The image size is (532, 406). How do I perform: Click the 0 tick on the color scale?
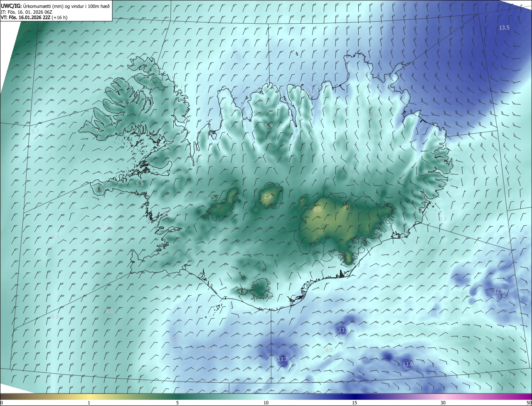tap(2, 403)
